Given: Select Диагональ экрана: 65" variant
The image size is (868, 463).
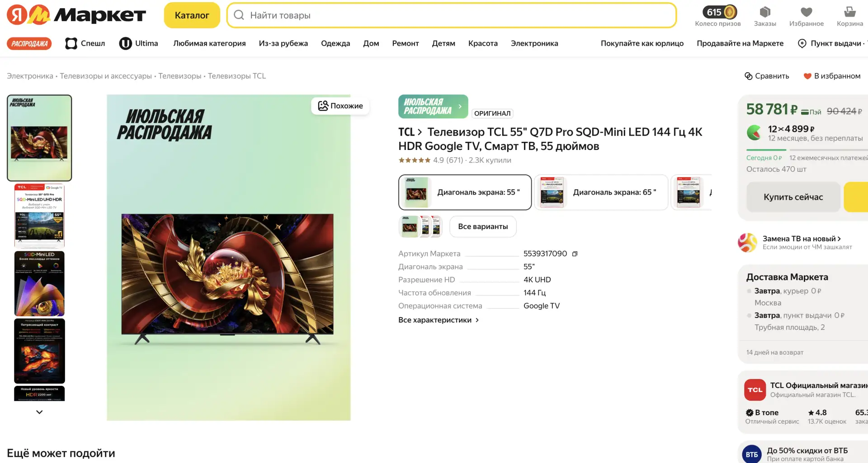Looking at the screenshot, I should tap(601, 192).
